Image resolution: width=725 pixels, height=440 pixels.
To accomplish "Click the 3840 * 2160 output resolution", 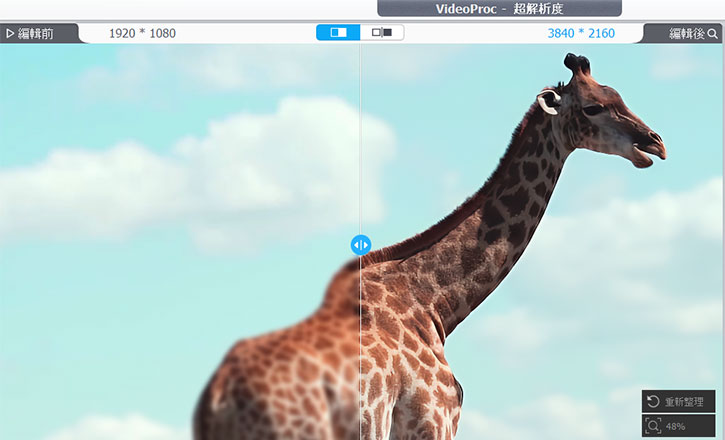I will pyautogui.click(x=581, y=33).
